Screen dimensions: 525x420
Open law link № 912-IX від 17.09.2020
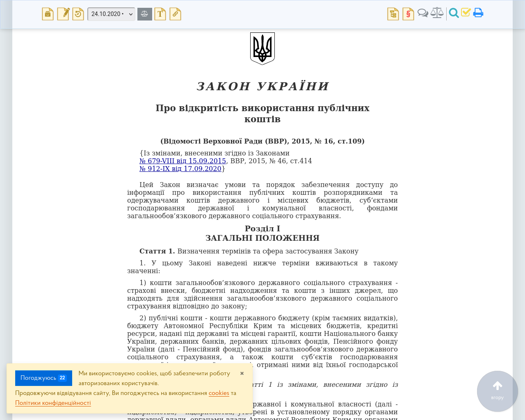[x=180, y=169]
